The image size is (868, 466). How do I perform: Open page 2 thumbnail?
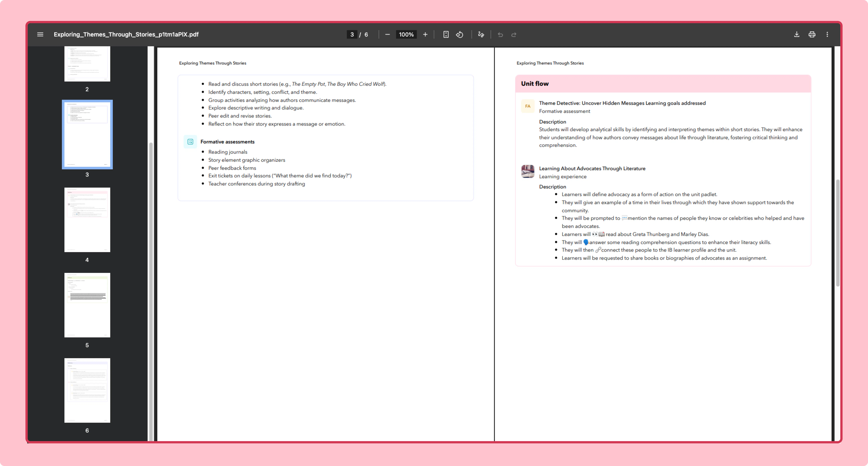(87, 64)
